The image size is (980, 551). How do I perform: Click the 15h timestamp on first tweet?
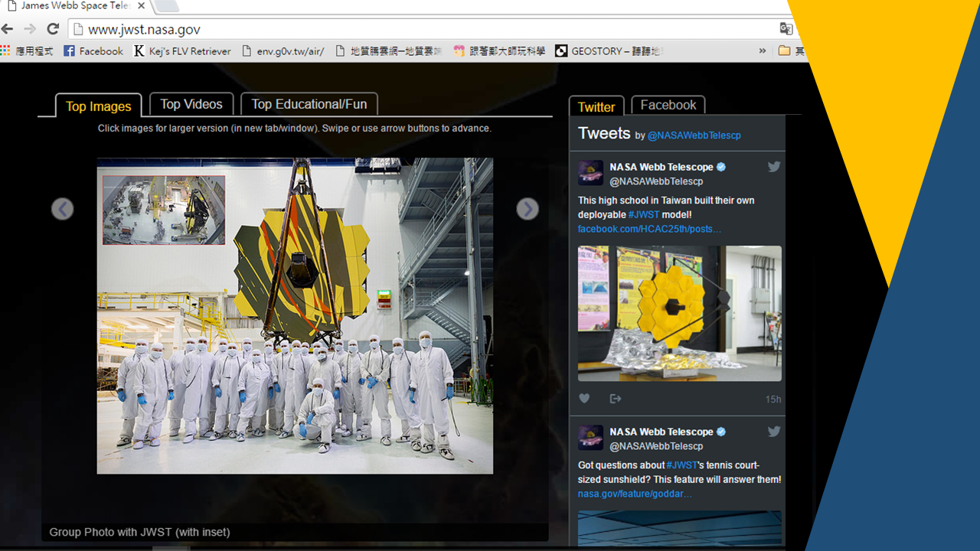pos(773,399)
